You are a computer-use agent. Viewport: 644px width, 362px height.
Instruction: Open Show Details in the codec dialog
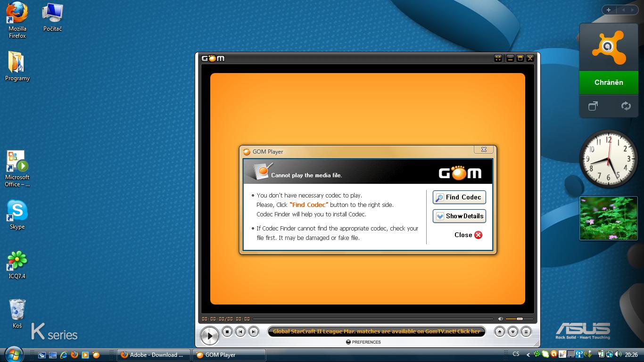coord(459,216)
